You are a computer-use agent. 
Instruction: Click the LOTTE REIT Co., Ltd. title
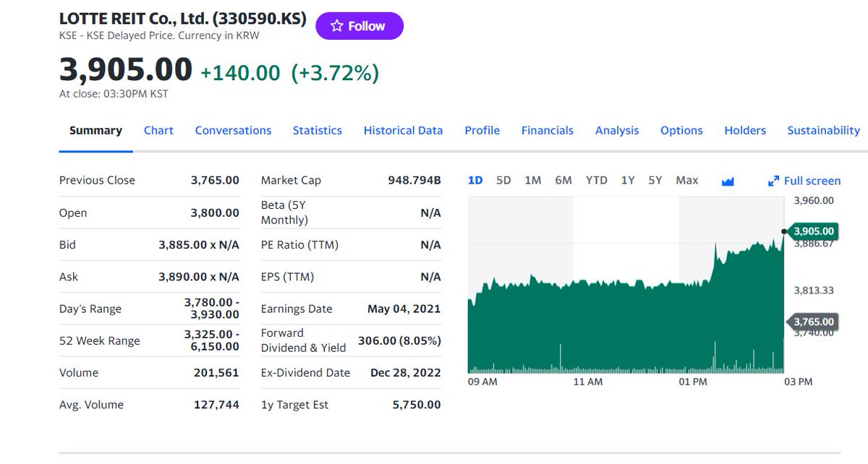(182, 18)
